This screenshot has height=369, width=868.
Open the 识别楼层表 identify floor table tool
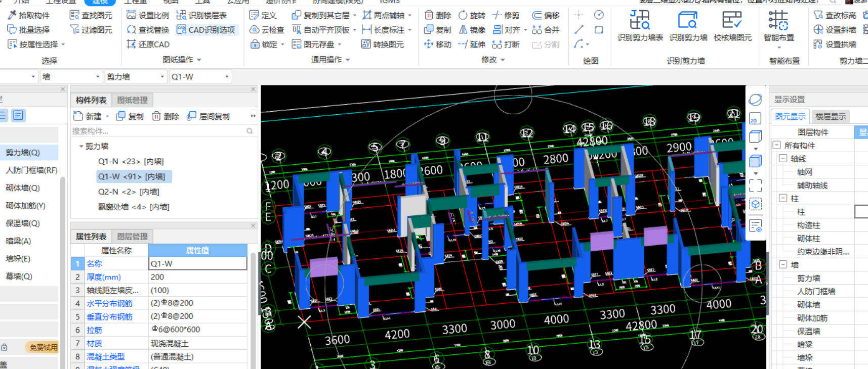click(201, 15)
